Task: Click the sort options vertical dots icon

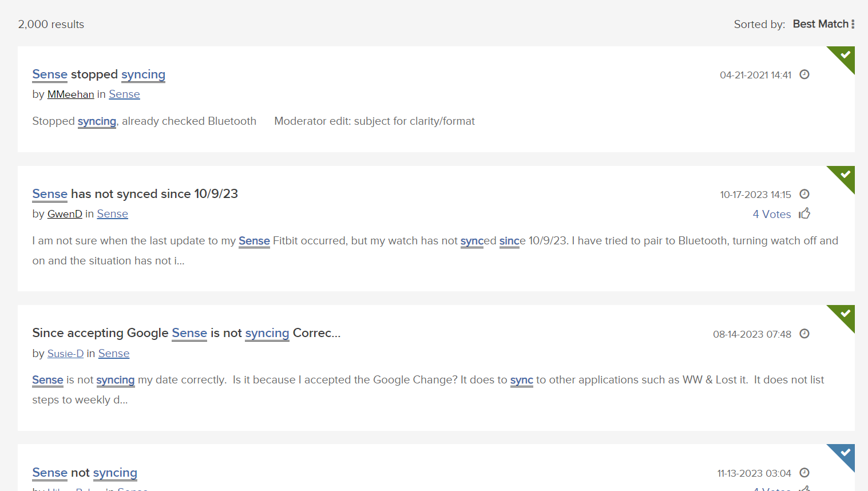Action: [853, 24]
